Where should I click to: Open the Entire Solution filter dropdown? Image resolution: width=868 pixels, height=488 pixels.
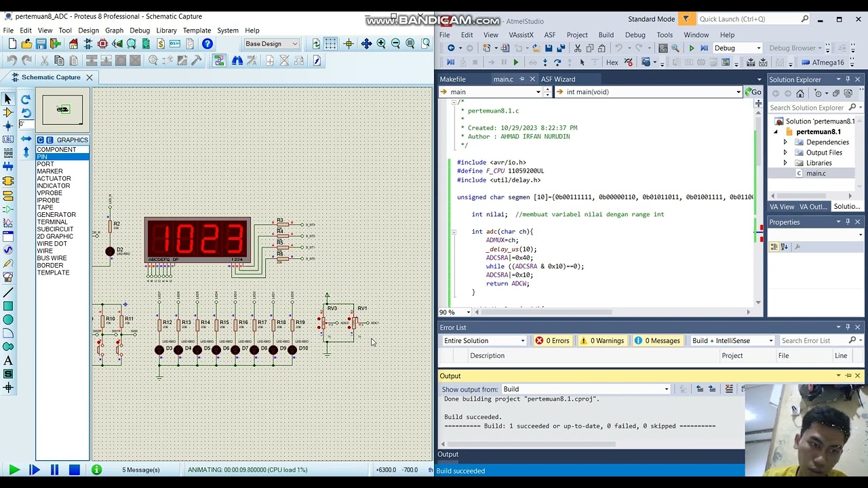point(484,341)
